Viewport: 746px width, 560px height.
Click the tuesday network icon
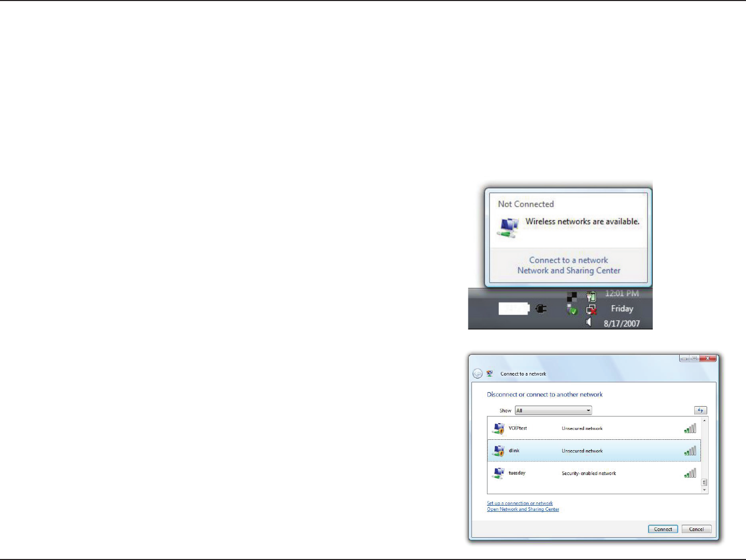(498, 473)
